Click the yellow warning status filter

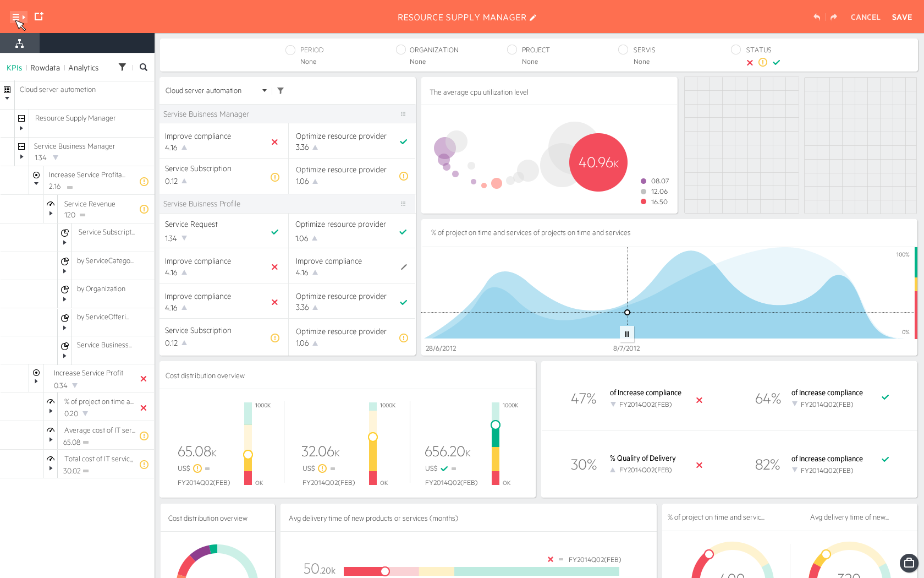pos(763,62)
